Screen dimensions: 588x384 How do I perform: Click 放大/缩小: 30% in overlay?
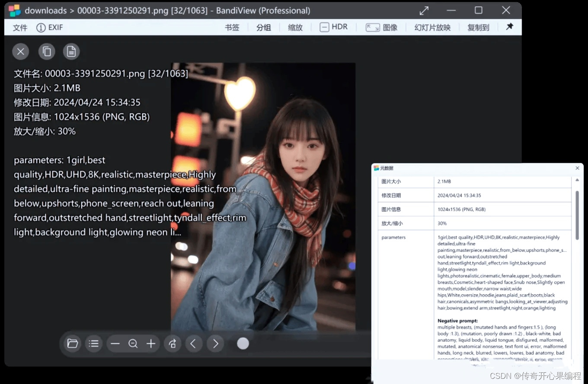pyautogui.click(x=45, y=131)
